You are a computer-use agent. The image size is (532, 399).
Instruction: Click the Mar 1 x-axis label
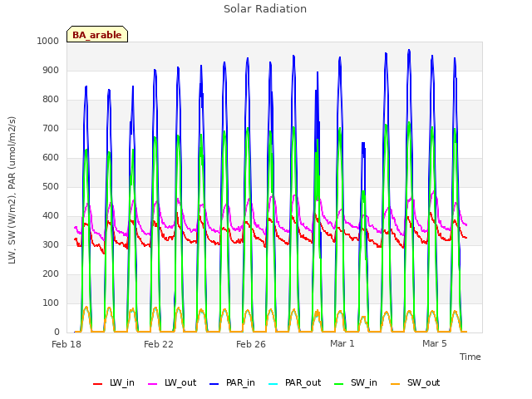click(342, 343)
